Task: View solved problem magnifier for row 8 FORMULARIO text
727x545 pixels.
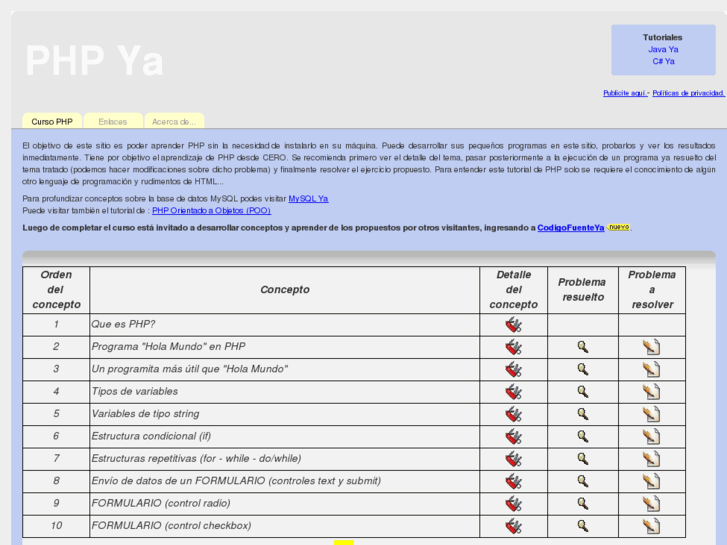Action: pyautogui.click(x=583, y=481)
